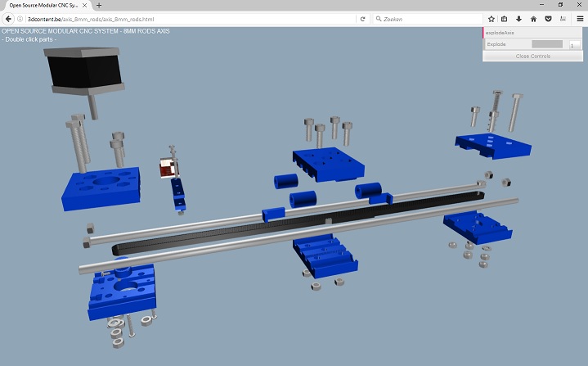
Task: Click the developer tools toolbar icon
Action: coord(563,19)
